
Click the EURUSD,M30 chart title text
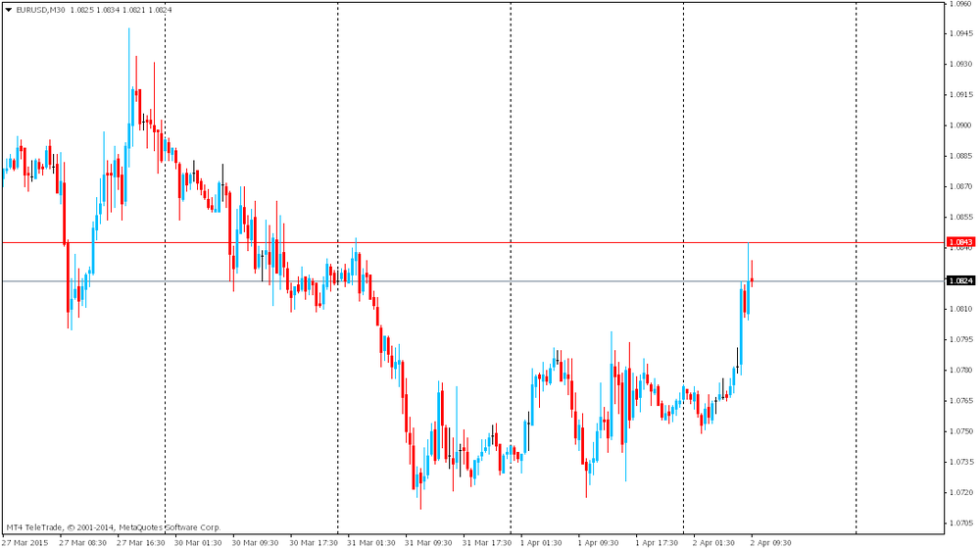point(41,9)
